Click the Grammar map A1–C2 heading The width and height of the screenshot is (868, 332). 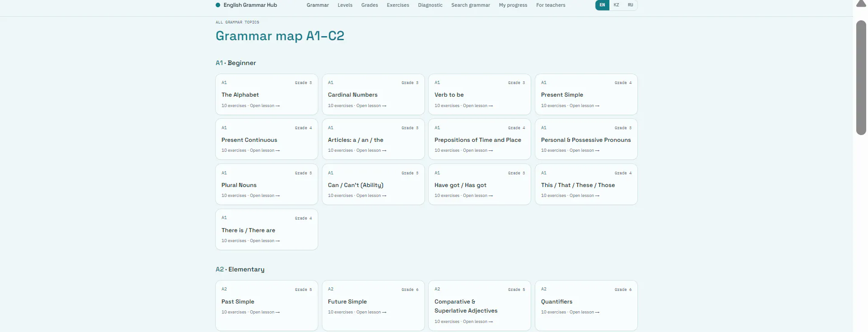coord(280,36)
